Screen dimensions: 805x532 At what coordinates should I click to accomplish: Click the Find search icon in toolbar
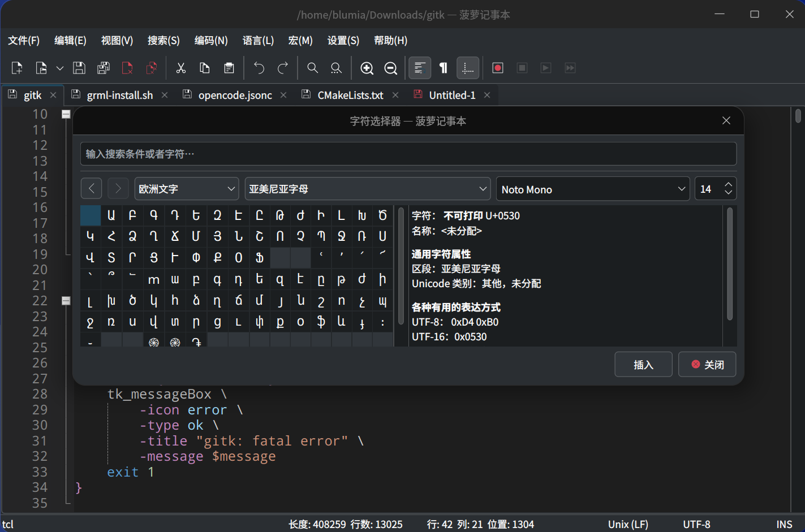(312, 68)
